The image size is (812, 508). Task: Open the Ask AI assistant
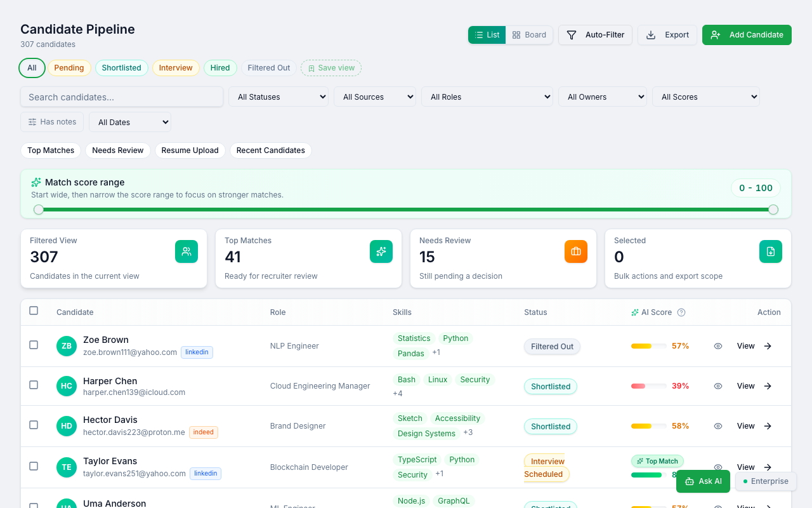coord(703,481)
